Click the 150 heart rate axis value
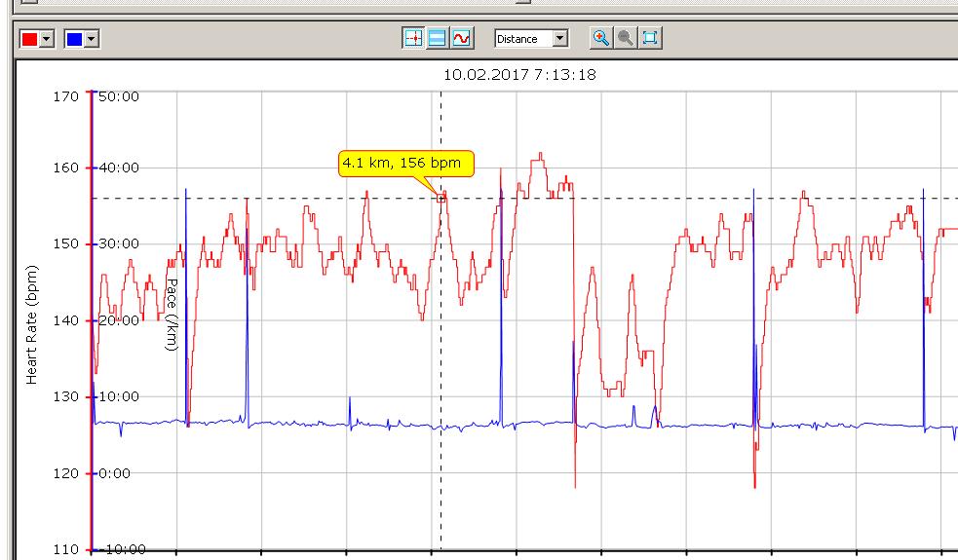The height and width of the screenshot is (560, 958). tap(66, 243)
